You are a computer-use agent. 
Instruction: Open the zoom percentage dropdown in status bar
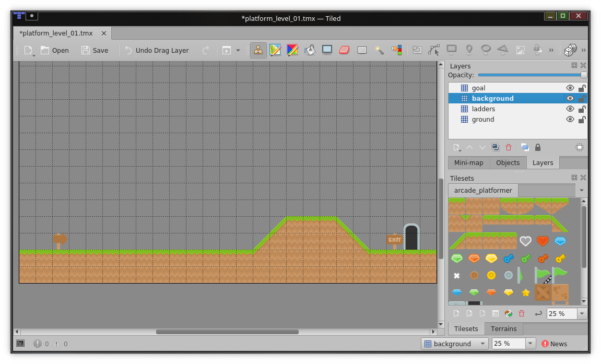pos(531,343)
